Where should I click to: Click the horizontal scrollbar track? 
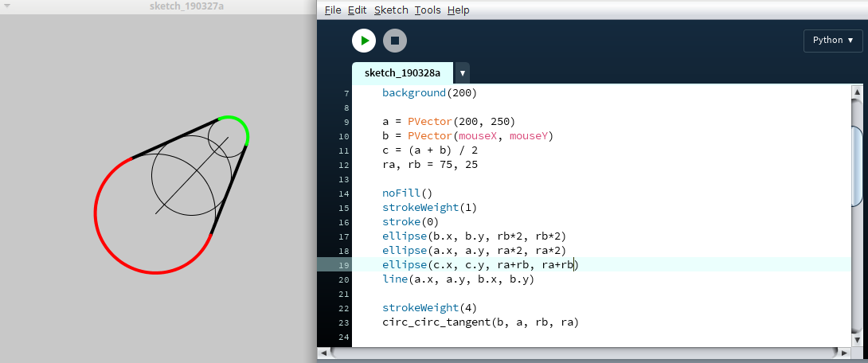(581, 352)
